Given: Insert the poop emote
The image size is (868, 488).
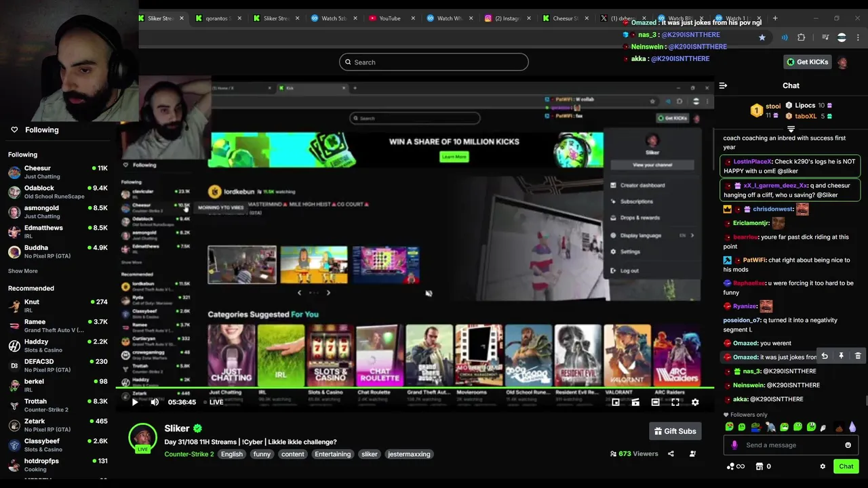Looking at the screenshot, I should 839,427.
